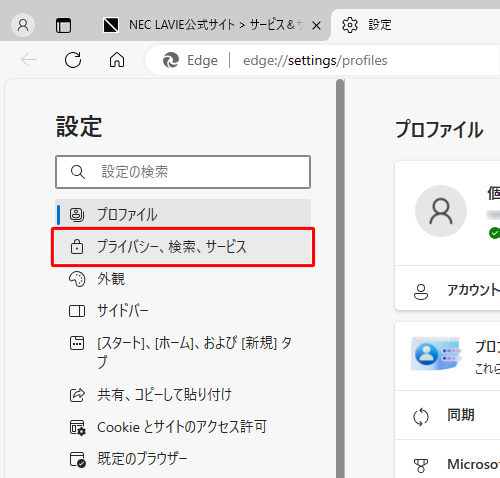The width and height of the screenshot is (500, 478).
Task: Click the share icon beside 共有、コピーして貼り付け
Action: click(77, 395)
